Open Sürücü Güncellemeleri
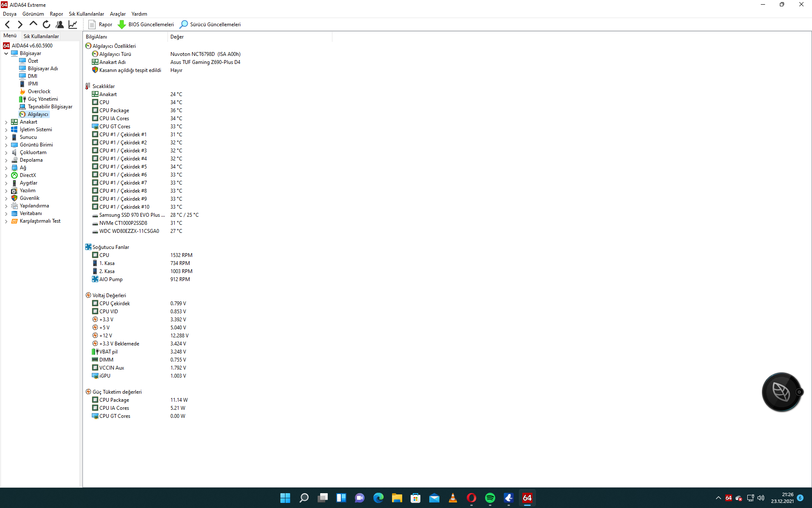Image resolution: width=812 pixels, height=508 pixels. click(210, 25)
